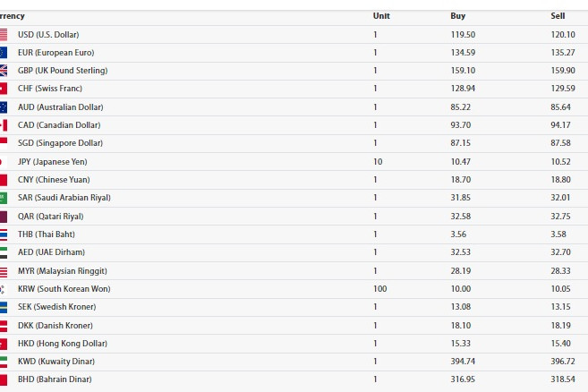The width and height of the screenshot is (588, 392).
Task: Click the Canadian flag icon beside CAD
Action: tap(4, 125)
